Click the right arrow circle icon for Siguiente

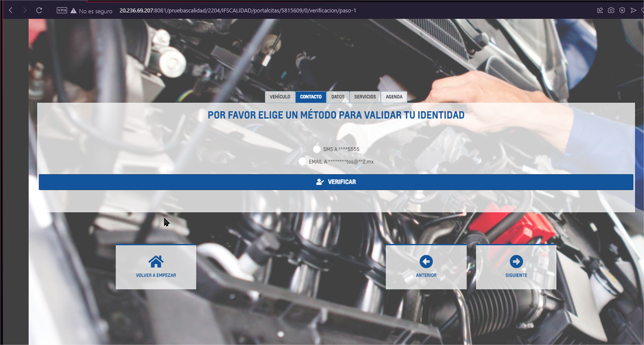(x=516, y=262)
